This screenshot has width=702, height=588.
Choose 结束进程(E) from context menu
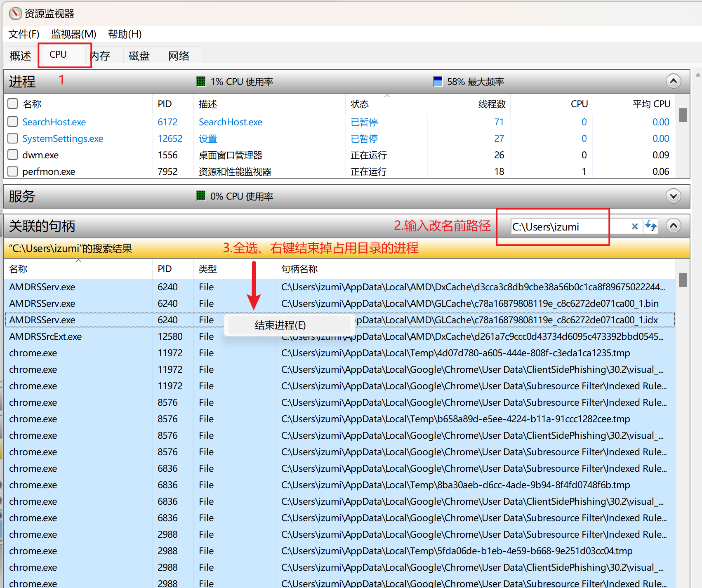click(280, 325)
